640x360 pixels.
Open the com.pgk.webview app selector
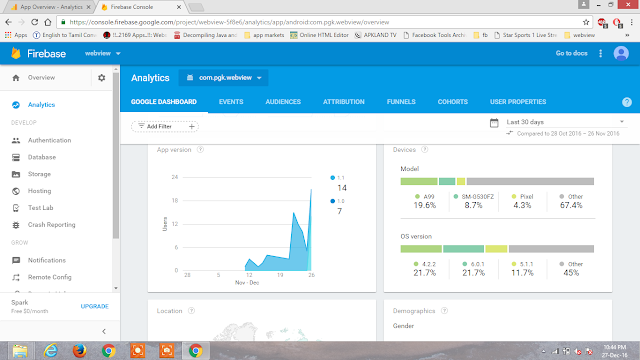pyautogui.click(x=223, y=78)
